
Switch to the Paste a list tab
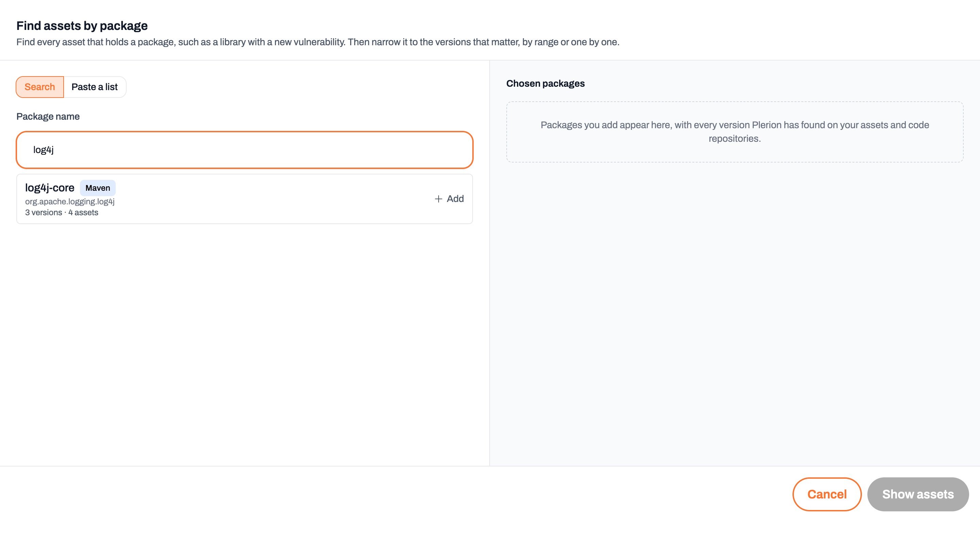click(x=95, y=87)
